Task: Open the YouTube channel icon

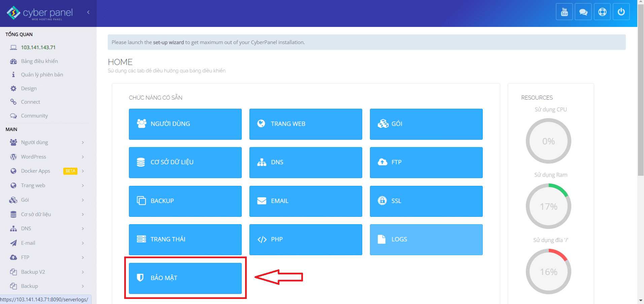Action: [x=564, y=12]
